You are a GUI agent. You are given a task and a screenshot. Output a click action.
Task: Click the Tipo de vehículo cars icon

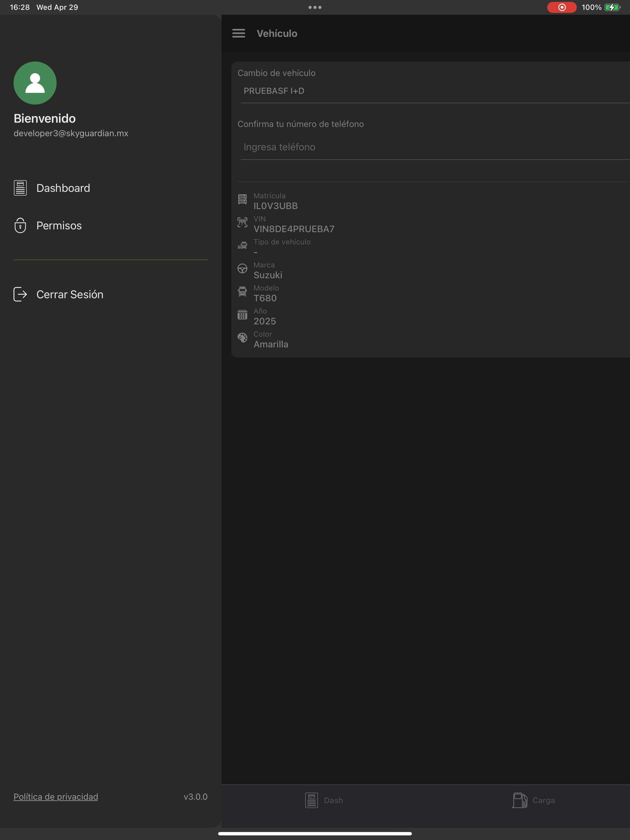242,245
